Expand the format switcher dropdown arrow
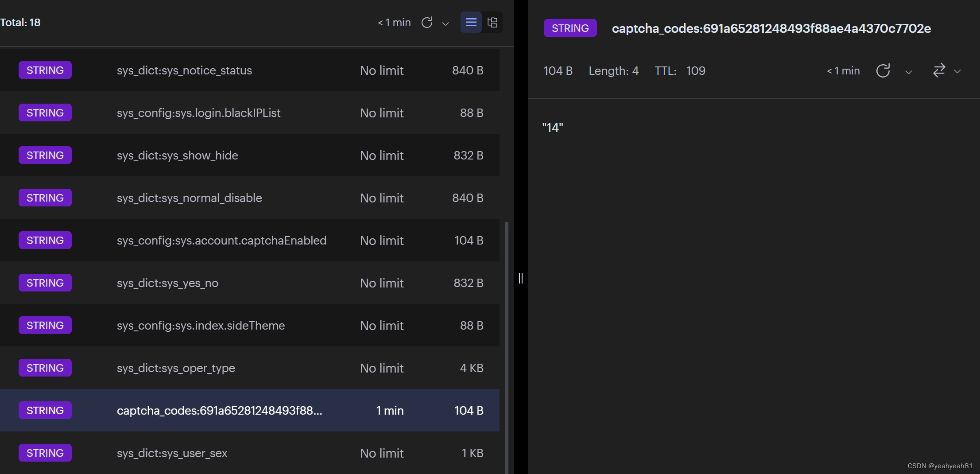This screenshot has width=980, height=474. click(957, 71)
